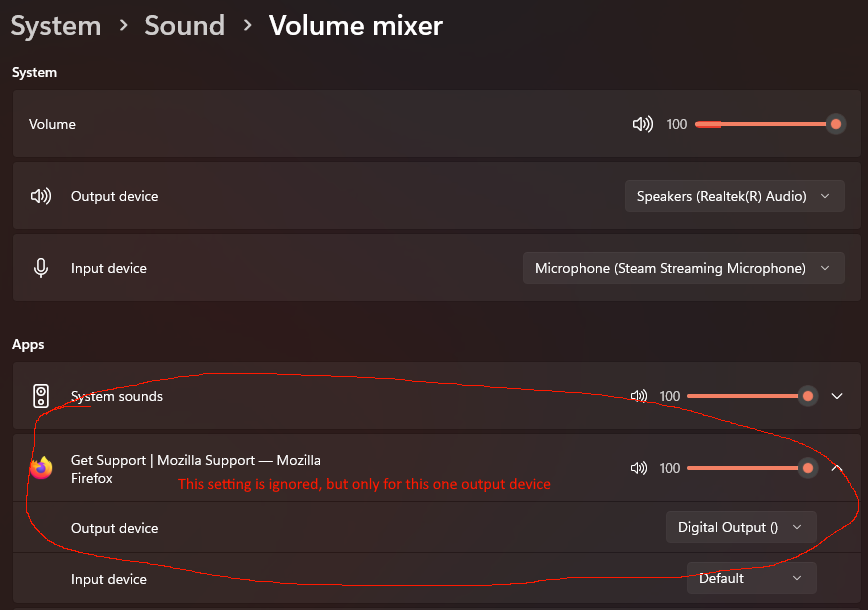The width and height of the screenshot is (868, 610).
Task: Click the System sounds speaker box icon
Action: 41,396
